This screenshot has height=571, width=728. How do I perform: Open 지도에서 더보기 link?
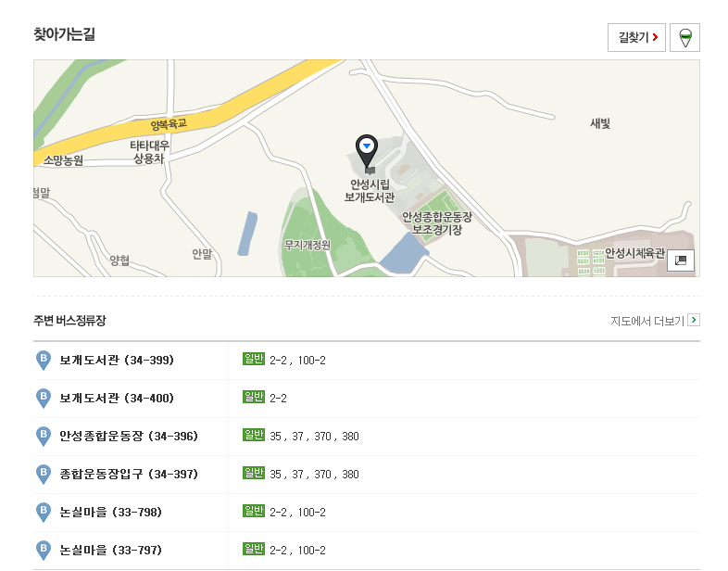click(x=646, y=321)
